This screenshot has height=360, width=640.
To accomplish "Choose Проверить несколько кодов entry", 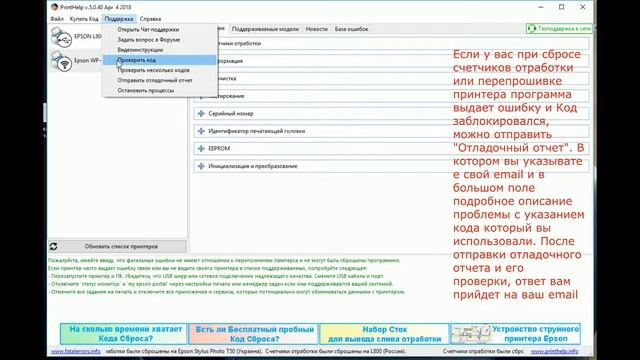I will 160,70.
